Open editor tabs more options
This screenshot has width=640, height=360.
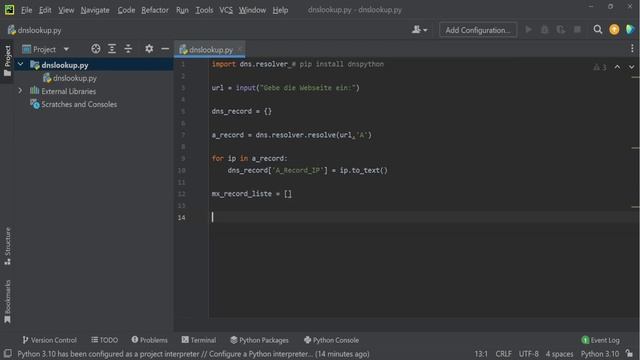(632, 49)
